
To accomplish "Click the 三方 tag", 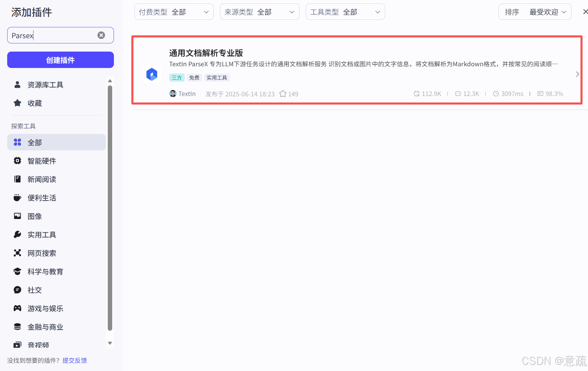I will (177, 78).
